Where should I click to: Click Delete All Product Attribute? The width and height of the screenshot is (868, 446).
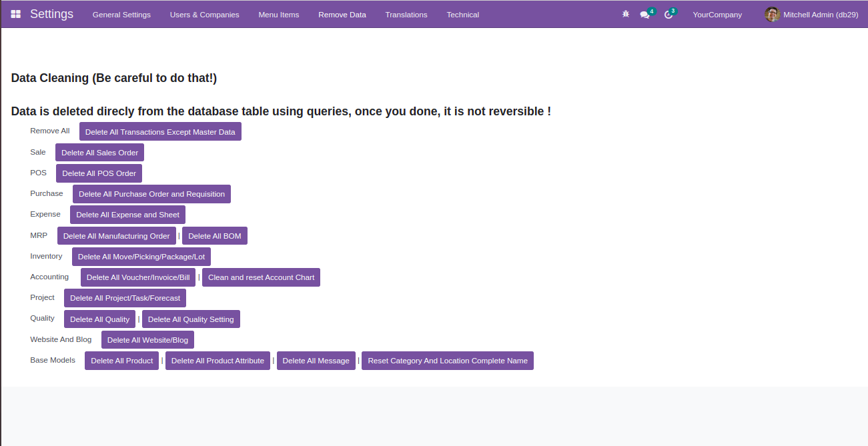[218, 361]
